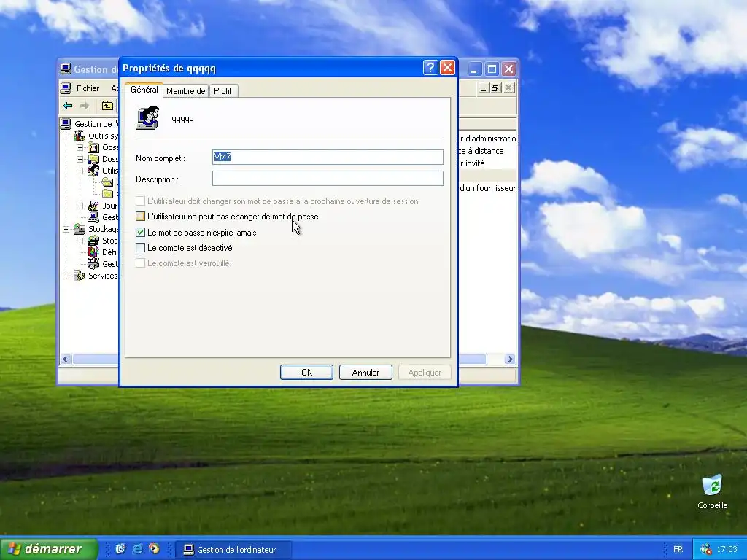The width and height of the screenshot is (747, 560).
Task: Expand the Services et applications node
Action: [x=66, y=276]
